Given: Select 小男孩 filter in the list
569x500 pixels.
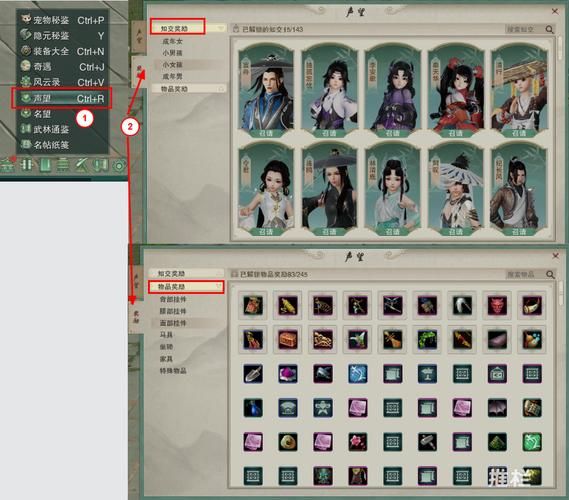Looking at the screenshot, I should click(172, 53).
